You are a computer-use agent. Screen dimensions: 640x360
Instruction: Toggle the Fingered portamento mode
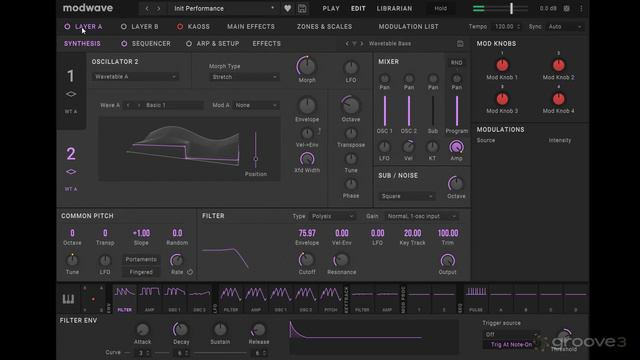point(141,272)
